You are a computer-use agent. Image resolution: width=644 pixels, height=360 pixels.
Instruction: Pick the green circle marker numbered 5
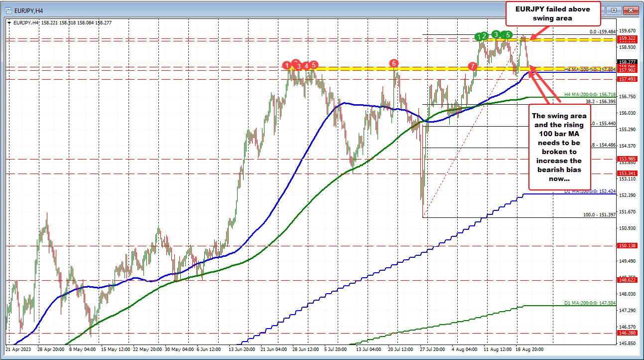507,34
